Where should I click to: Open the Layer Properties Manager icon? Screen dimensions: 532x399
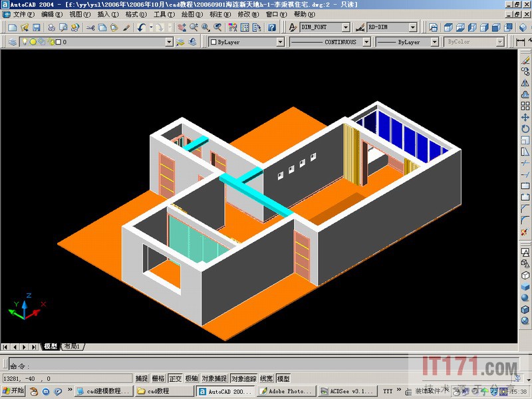click(x=13, y=42)
